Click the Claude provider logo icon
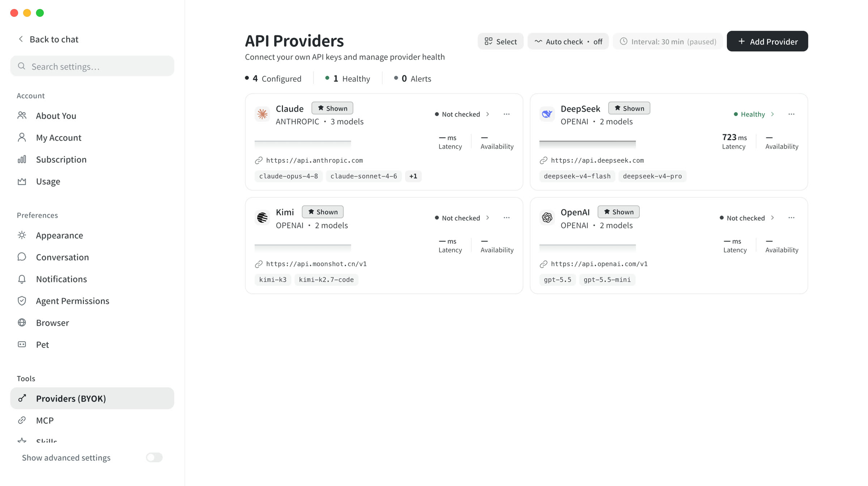Screen dimensions: 868x486 pos(262,114)
